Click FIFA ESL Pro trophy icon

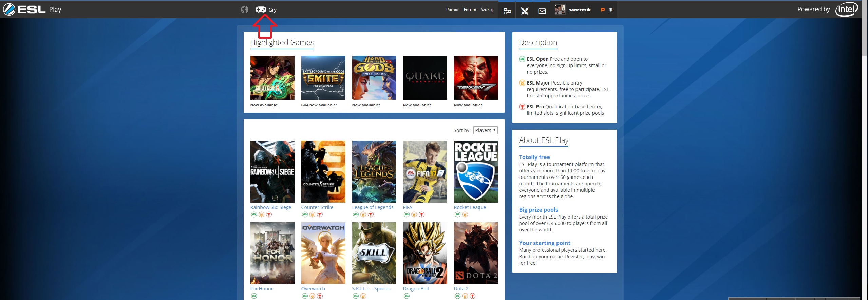coord(421,214)
